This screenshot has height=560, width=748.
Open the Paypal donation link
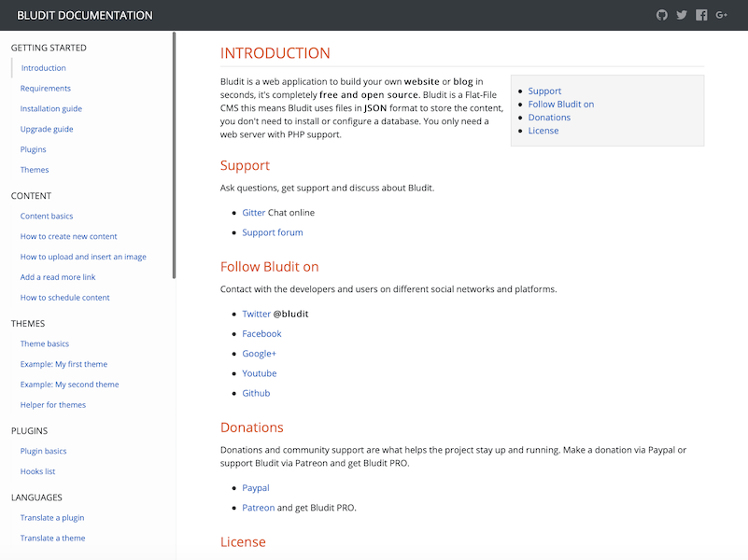(256, 488)
